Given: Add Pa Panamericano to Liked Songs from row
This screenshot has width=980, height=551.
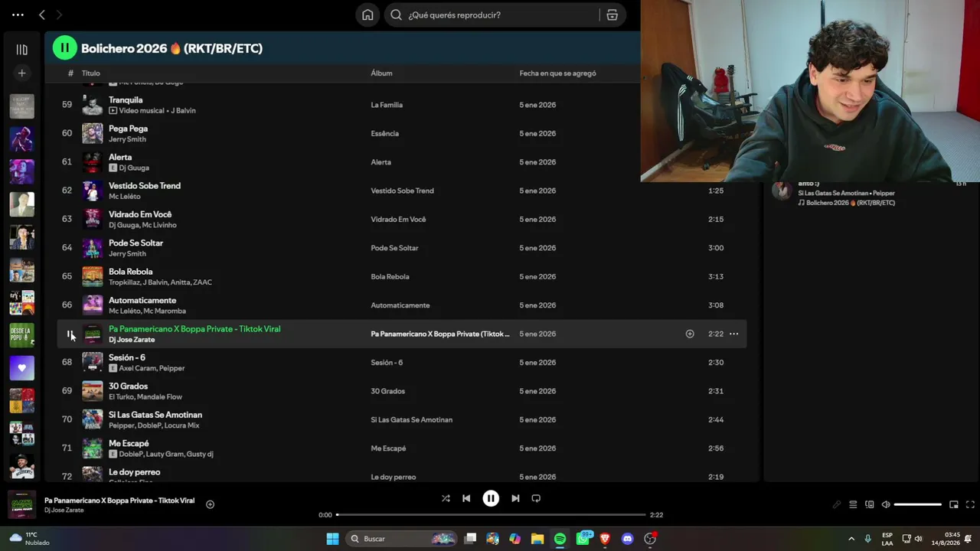Looking at the screenshot, I should click(690, 334).
